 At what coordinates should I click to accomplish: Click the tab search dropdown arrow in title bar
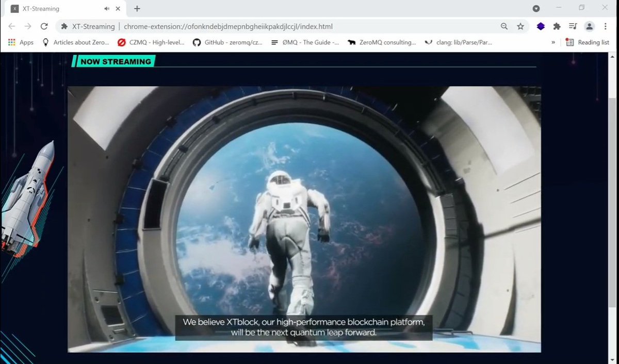pos(536,8)
